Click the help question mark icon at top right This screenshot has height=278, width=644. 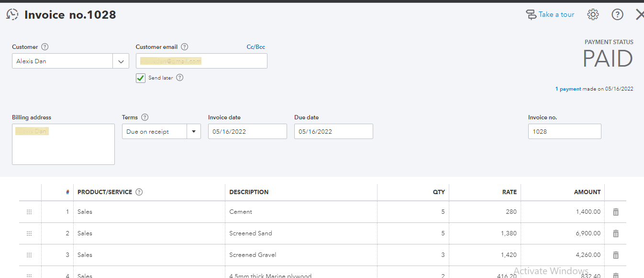[x=618, y=14]
